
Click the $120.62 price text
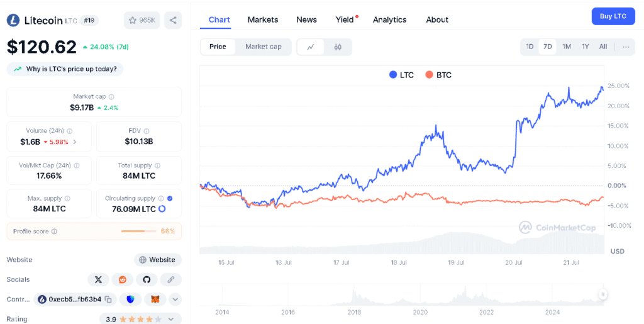coord(42,47)
